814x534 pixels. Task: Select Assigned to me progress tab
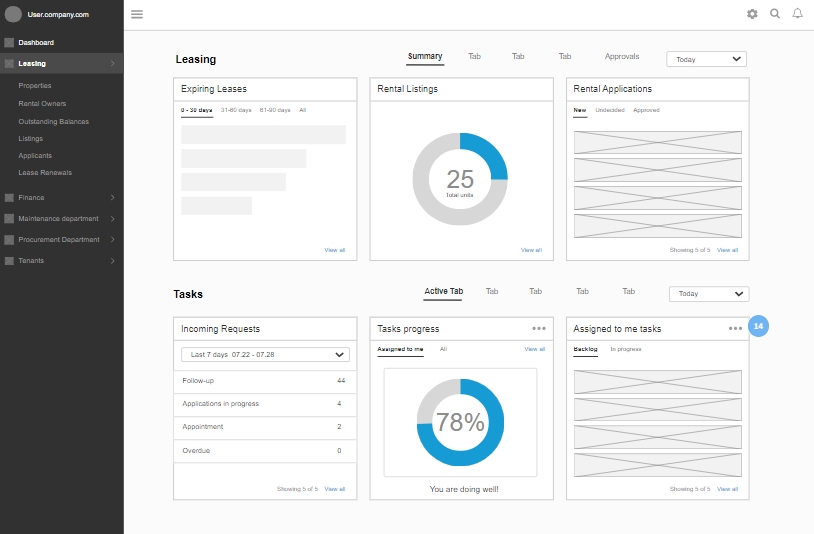400,350
